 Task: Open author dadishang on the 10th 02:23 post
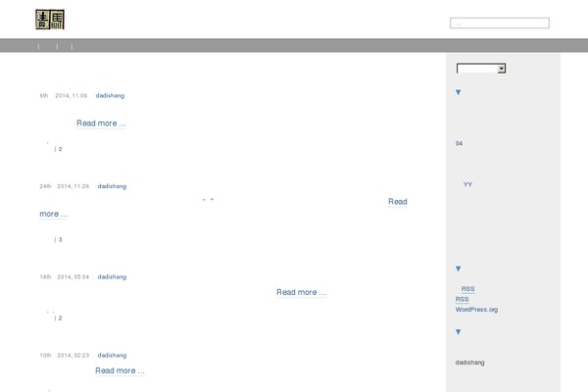(x=112, y=355)
